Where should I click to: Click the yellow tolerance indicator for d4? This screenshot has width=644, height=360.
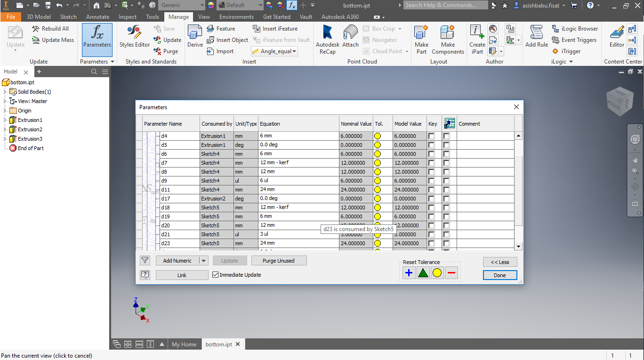377,136
